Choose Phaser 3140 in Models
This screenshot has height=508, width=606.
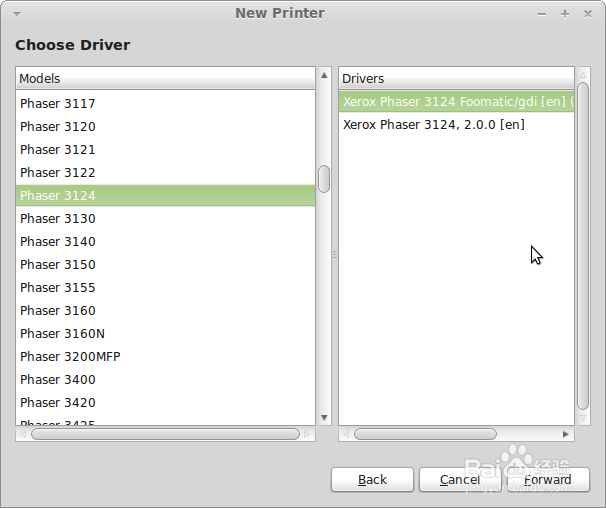pyautogui.click(x=165, y=242)
